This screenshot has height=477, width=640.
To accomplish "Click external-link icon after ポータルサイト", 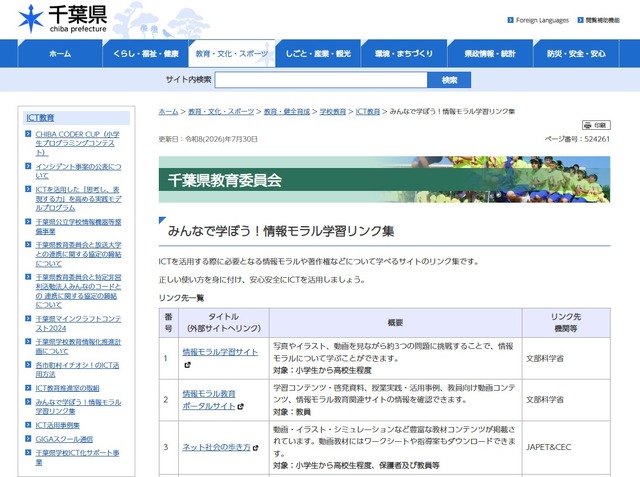I will pyautogui.click(x=240, y=406).
